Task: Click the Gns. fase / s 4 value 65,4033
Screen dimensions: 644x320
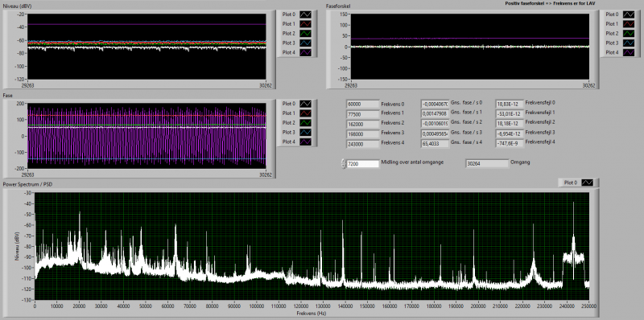Action: (435, 144)
